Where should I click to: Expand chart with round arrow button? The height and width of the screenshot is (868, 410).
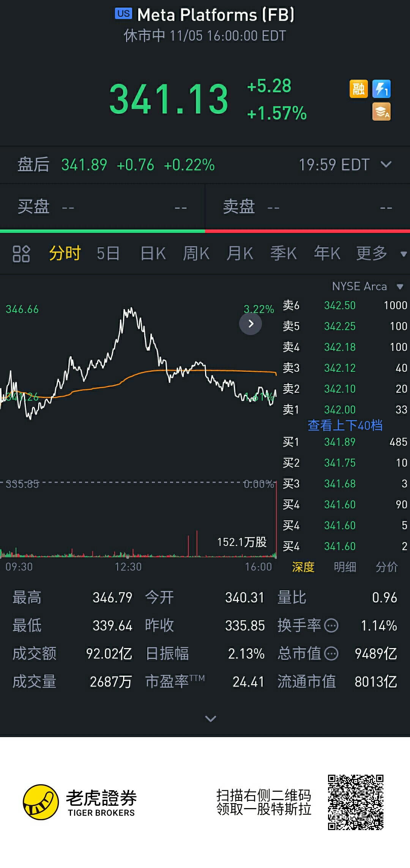251,324
